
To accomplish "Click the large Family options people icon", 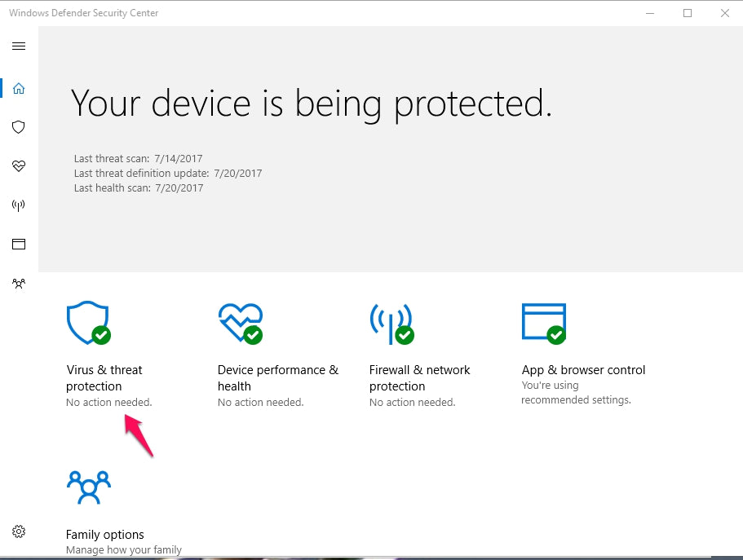I will [x=88, y=488].
